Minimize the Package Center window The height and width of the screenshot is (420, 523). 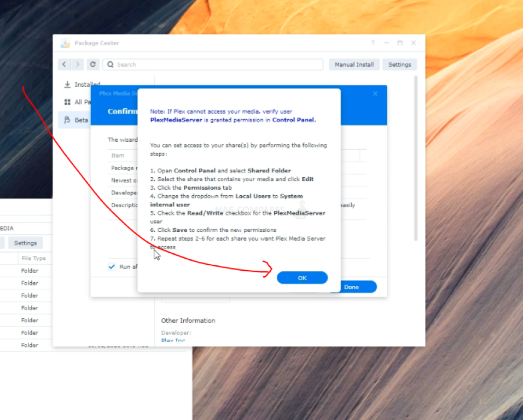pos(386,43)
